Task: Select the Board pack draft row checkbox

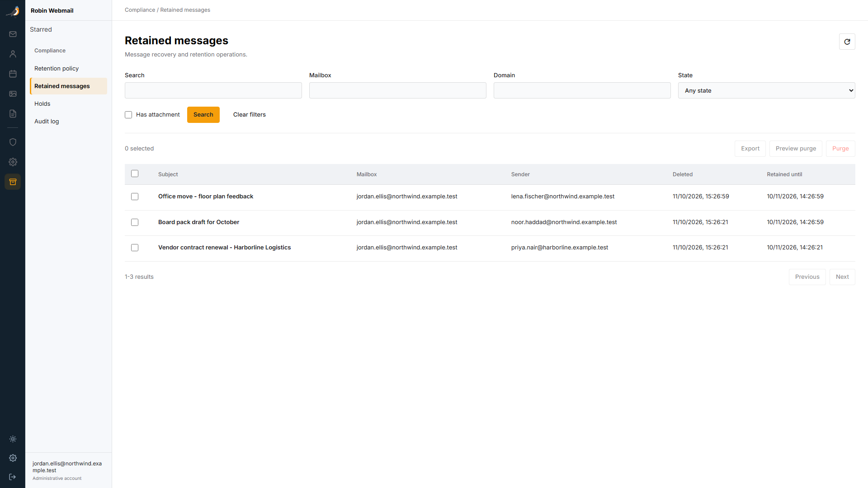Action: [x=135, y=222]
